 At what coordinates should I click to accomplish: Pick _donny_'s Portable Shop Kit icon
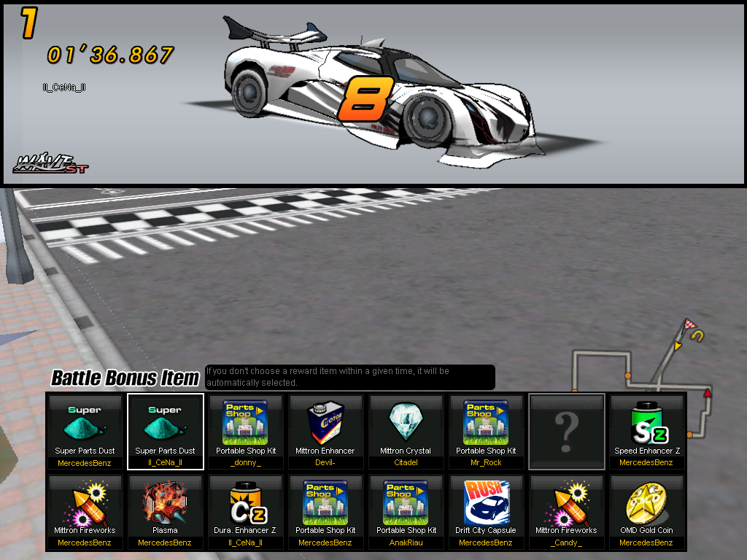tap(245, 422)
